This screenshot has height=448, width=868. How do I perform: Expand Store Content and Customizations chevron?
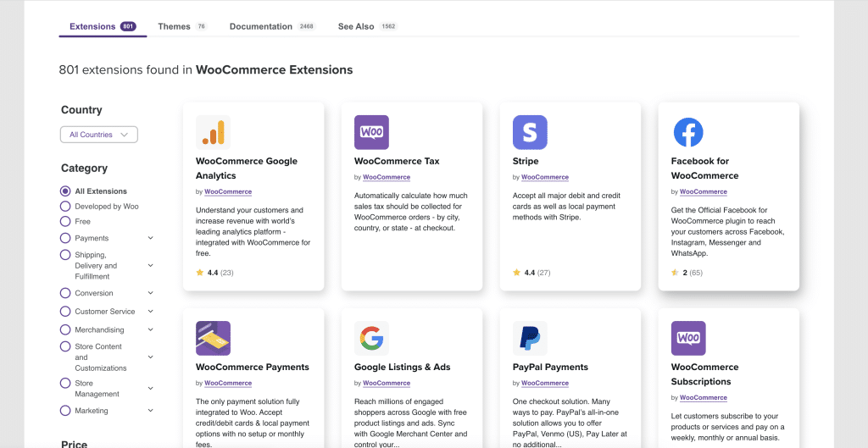point(151,357)
